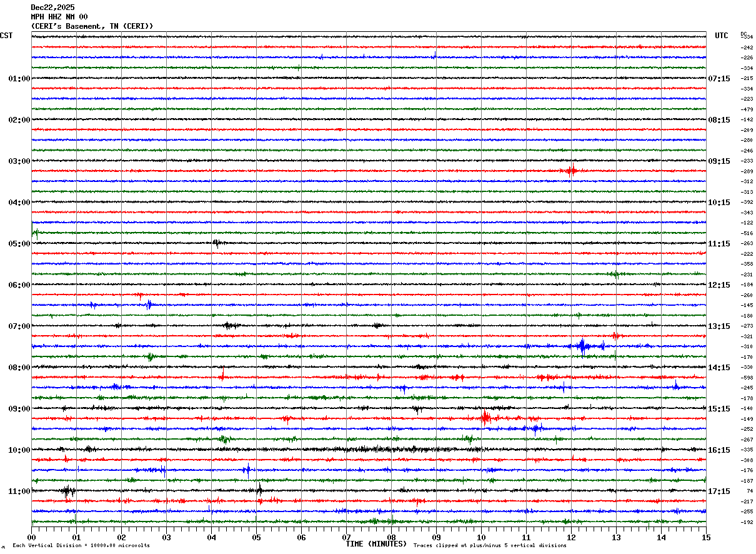Viewport: 756px width, 554px height.
Task: Click minute 00 on the time axis
Action: [x=31, y=537]
